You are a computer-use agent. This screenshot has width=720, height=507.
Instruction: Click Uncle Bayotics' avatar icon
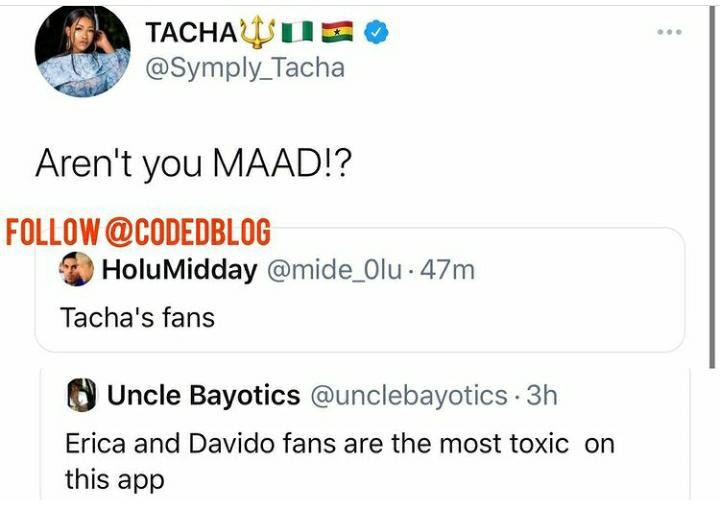tap(81, 396)
